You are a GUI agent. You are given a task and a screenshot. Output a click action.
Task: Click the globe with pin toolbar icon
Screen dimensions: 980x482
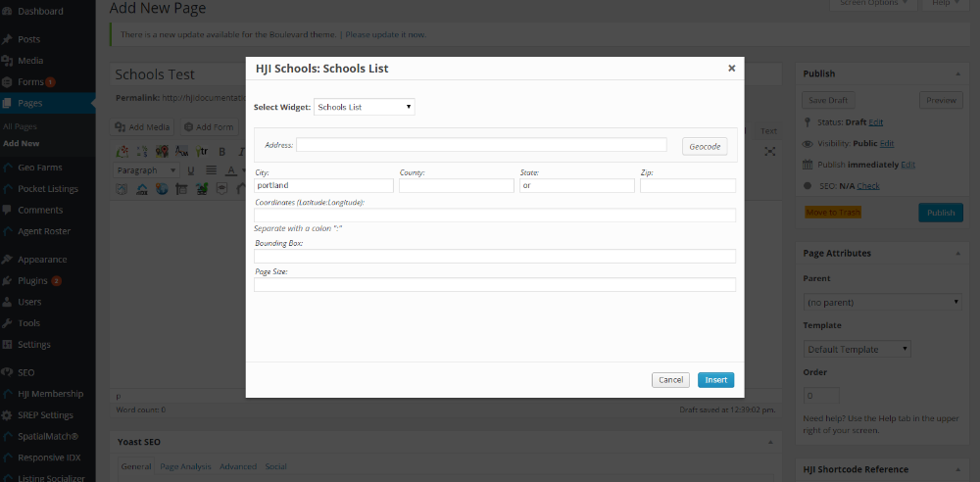coord(162,188)
